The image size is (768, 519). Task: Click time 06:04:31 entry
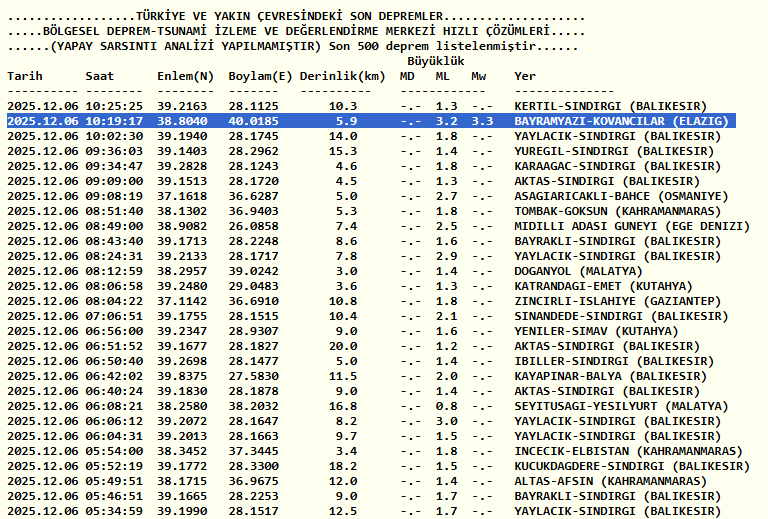114,436
